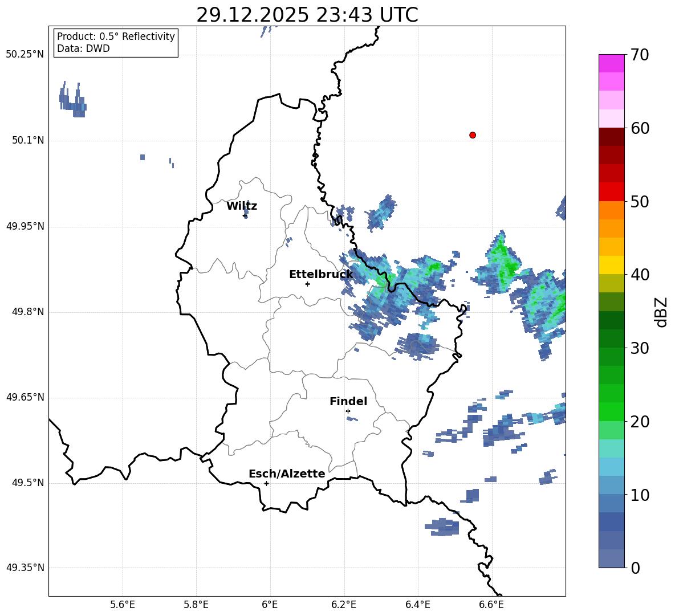
Task: Click the 6.6°E longitude tick label
Action: 491,605
